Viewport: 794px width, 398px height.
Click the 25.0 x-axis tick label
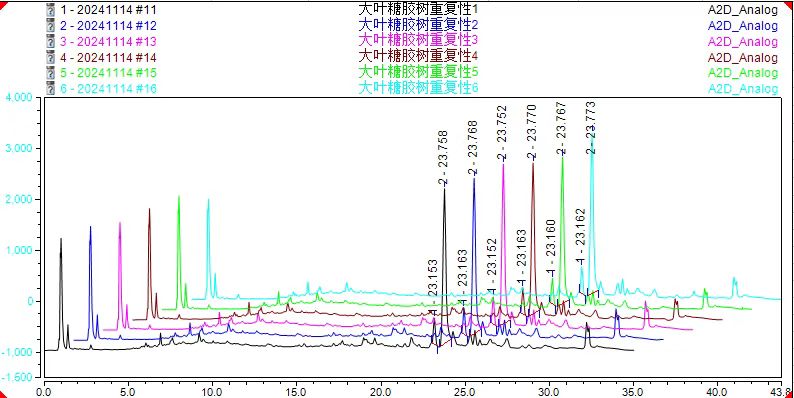pyautogui.click(x=464, y=391)
